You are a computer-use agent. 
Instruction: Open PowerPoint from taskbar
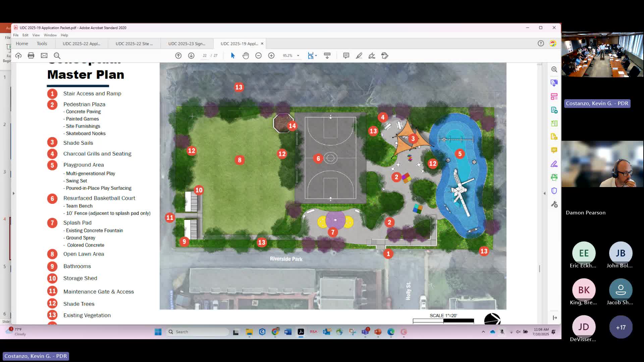[378, 332]
